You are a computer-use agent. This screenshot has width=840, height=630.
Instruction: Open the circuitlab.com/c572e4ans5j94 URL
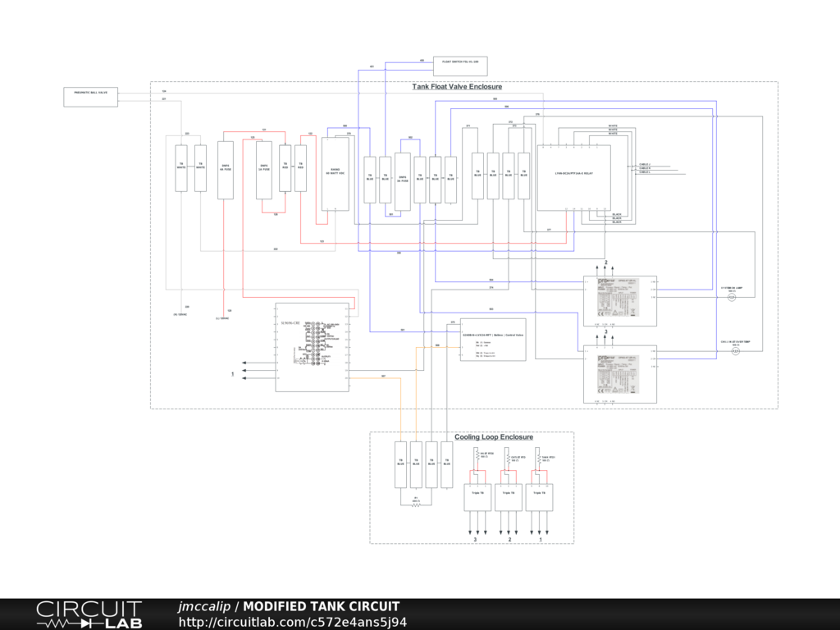tap(293, 622)
